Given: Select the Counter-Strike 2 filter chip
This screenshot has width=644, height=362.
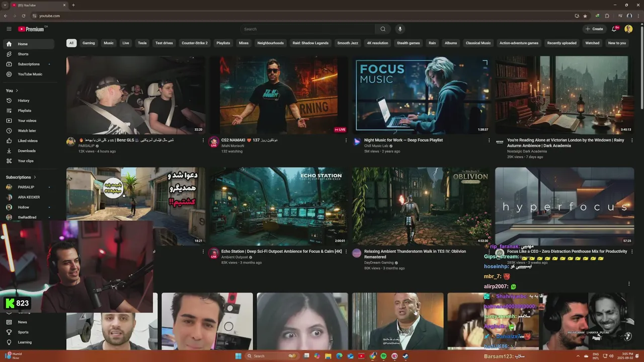Looking at the screenshot, I should click(x=195, y=43).
